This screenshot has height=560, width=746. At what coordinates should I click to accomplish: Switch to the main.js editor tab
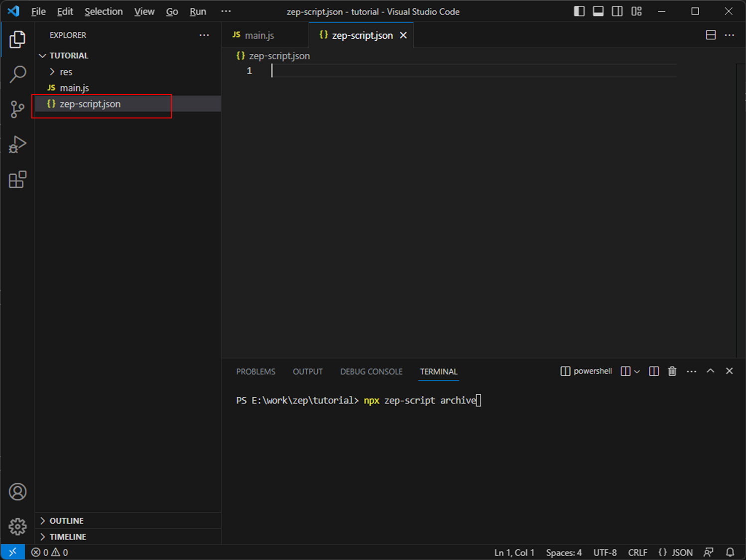265,35
